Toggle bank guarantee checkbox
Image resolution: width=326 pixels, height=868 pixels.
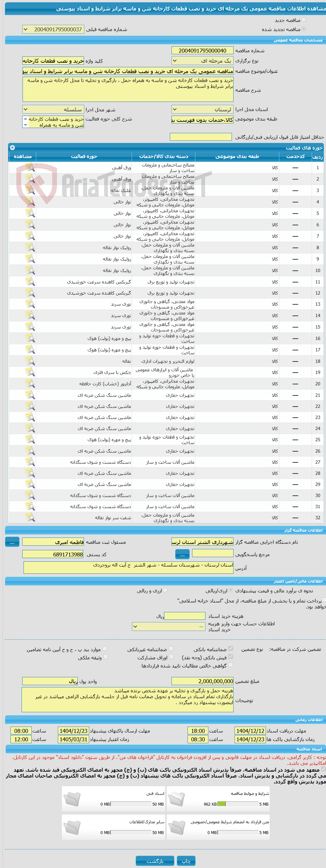(231, 649)
